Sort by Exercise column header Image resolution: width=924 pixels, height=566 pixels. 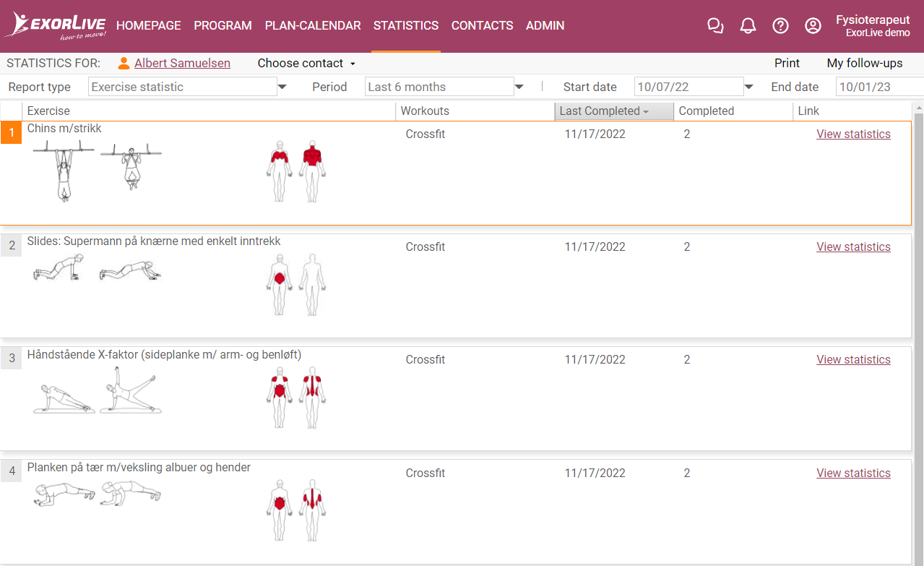(210, 111)
